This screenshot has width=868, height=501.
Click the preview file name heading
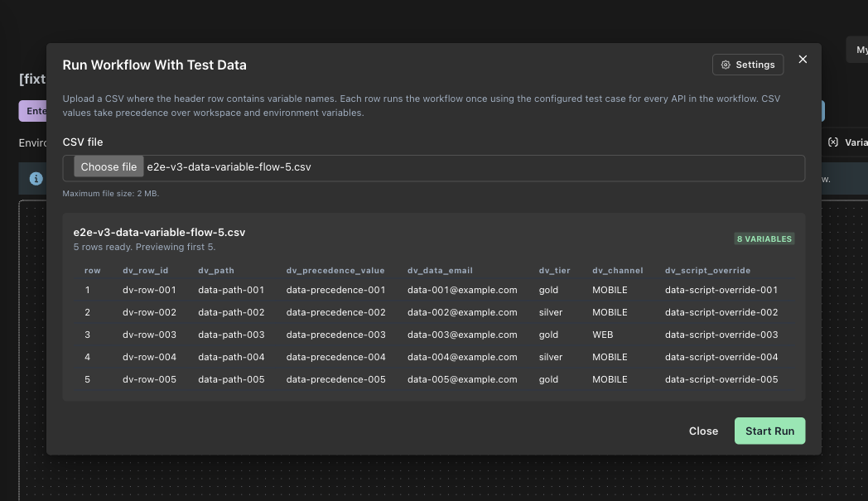(159, 233)
